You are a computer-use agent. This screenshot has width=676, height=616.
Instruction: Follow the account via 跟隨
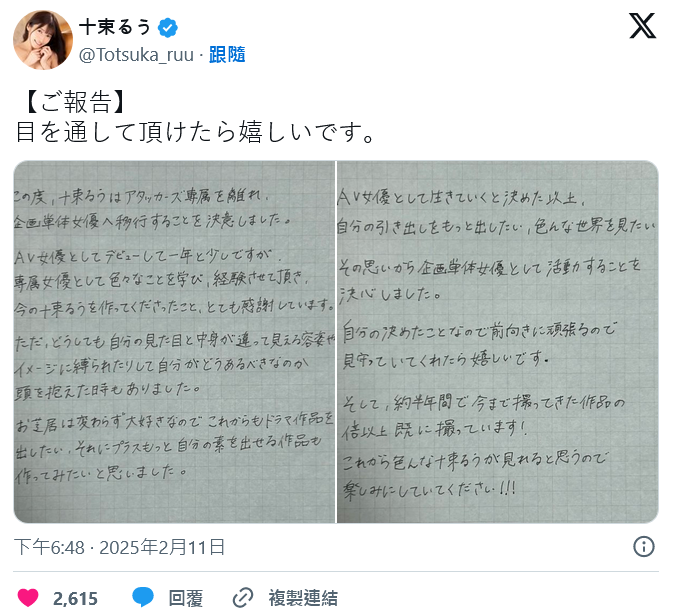pyautogui.click(x=227, y=55)
